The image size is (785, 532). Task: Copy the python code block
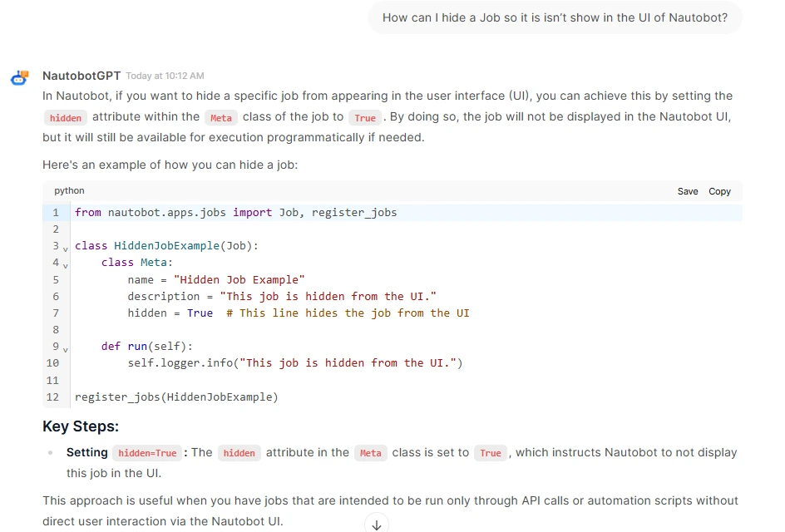pos(719,191)
